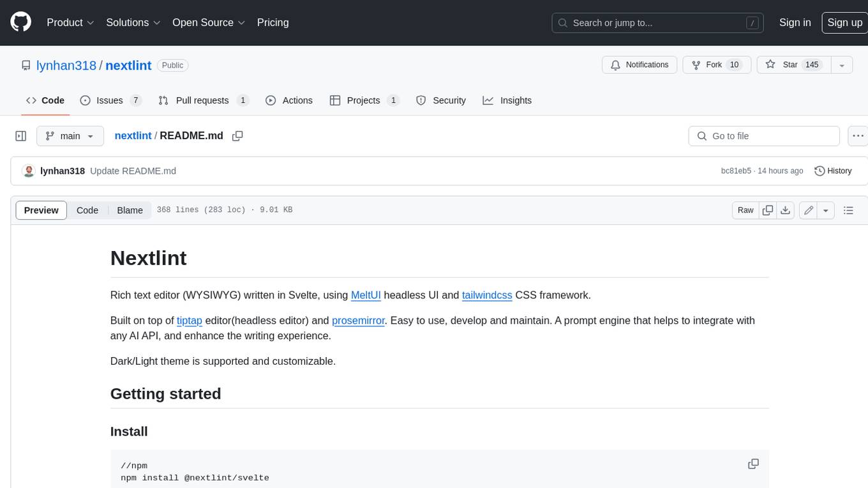The height and width of the screenshot is (488, 868).
Task: Select the Blame view
Action: pyautogui.click(x=130, y=210)
